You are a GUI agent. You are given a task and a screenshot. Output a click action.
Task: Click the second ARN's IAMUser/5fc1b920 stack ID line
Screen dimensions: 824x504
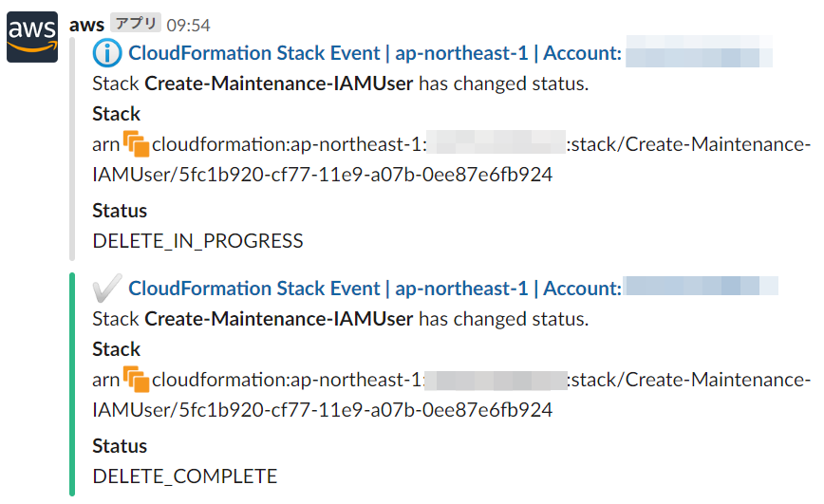322,410
